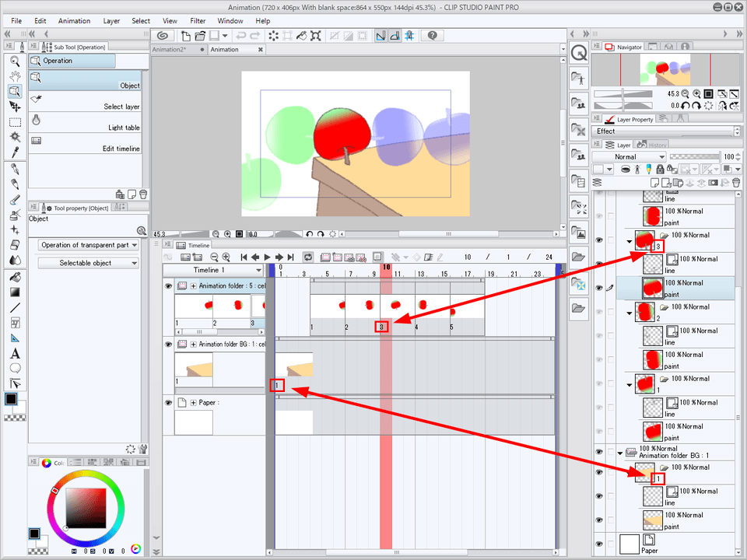Choose the Edit timeline sub tool
Viewport: 747px width, 560px height.
[85, 144]
